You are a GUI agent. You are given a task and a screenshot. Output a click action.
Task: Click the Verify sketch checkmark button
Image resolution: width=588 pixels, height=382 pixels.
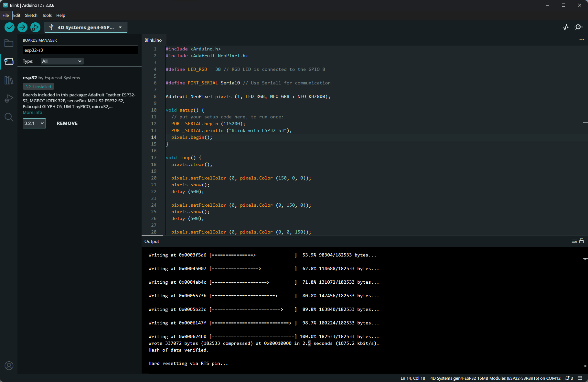click(x=9, y=27)
